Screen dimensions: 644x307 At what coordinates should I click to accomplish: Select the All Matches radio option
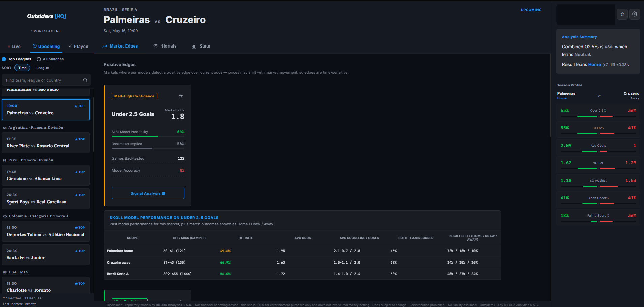click(50, 59)
